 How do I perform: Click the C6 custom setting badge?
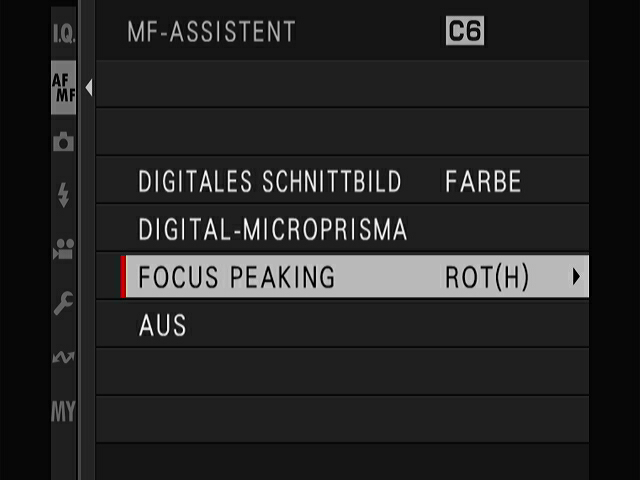pos(464,32)
